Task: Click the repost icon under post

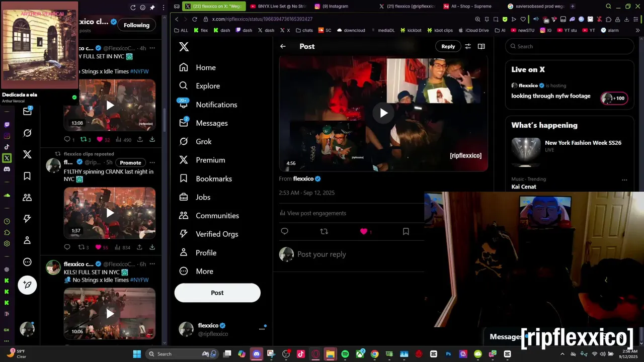Action: [x=324, y=231]
